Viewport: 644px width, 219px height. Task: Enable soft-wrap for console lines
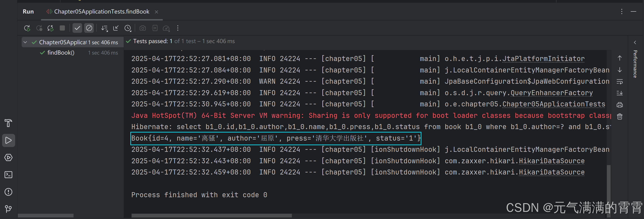click(x=620, y=81)
